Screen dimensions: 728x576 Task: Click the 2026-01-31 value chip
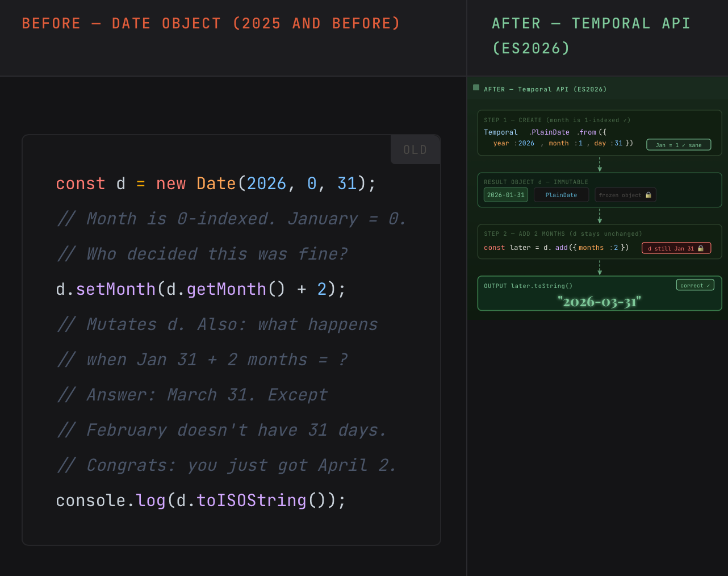point(506,195)
